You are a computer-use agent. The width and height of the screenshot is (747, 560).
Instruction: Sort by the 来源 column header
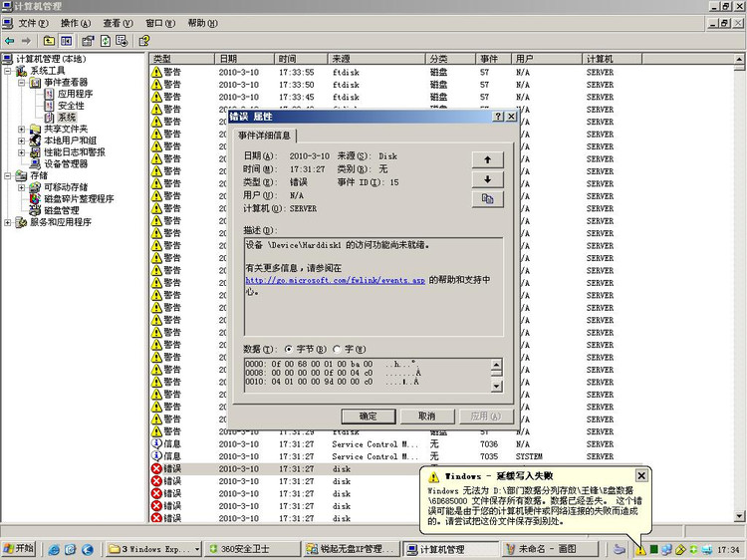pyautogui.click(x=375, y=59)
